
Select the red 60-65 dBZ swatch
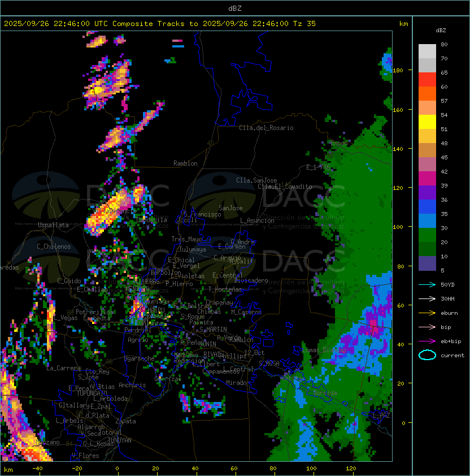[x=427, y=80]
